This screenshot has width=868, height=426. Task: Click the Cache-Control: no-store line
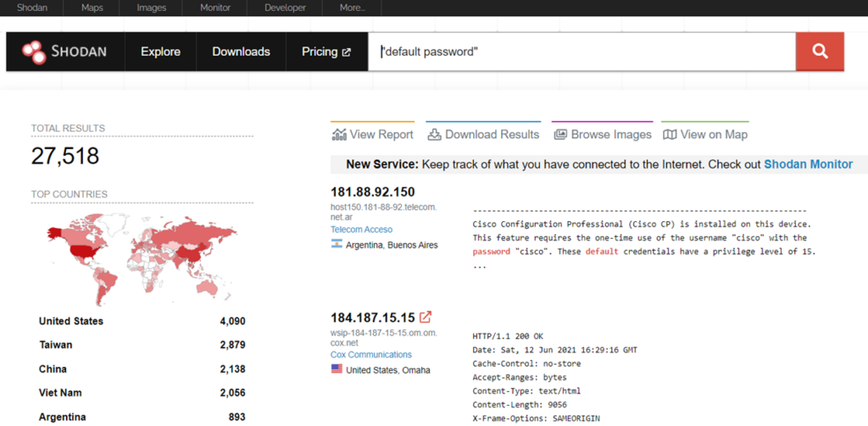526,363
